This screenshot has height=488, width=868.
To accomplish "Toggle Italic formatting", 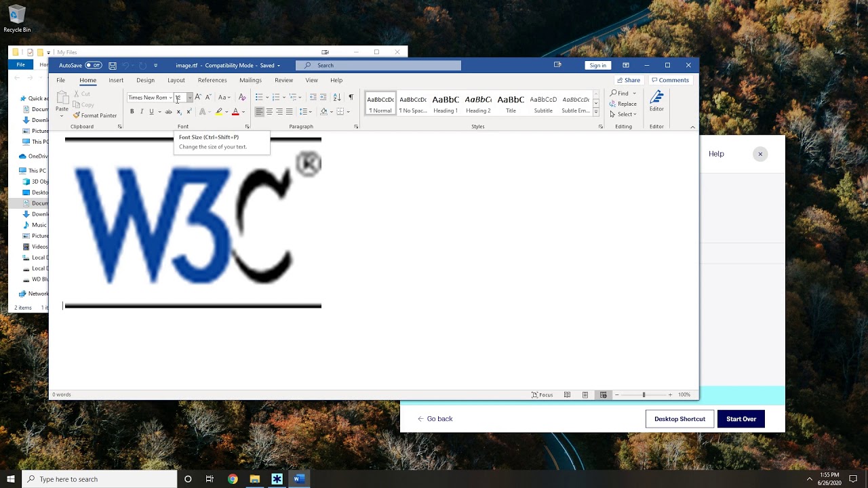I will coord(142,111).
